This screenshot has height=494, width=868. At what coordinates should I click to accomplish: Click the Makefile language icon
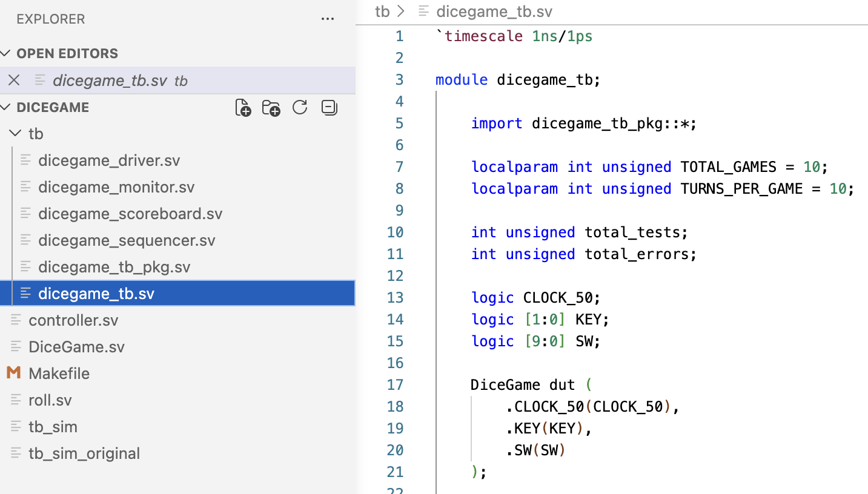click(13, 373)
